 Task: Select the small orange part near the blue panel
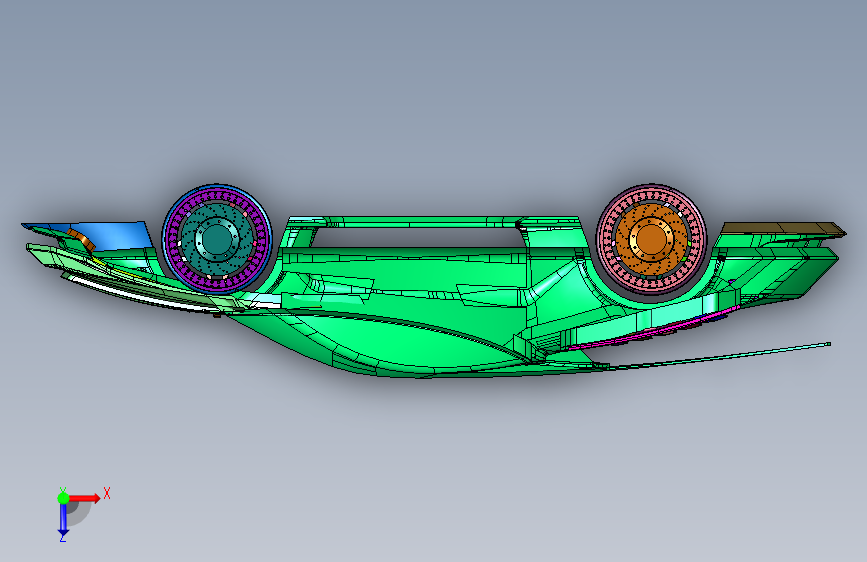point(81,239)
